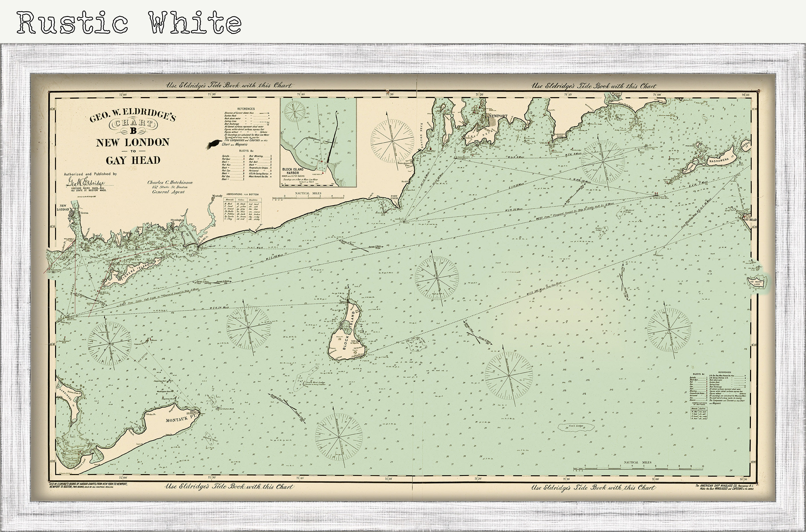Click the Vineyard Sound Lt. Ship symbol
806x532 pixels.
point(656,194)
